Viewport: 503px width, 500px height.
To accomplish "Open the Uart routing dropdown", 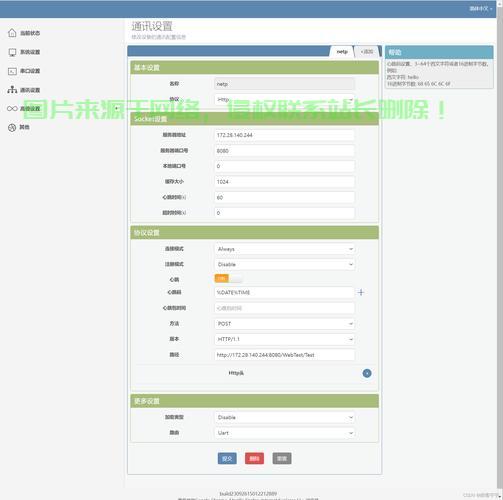I will [x=284, y=433].
